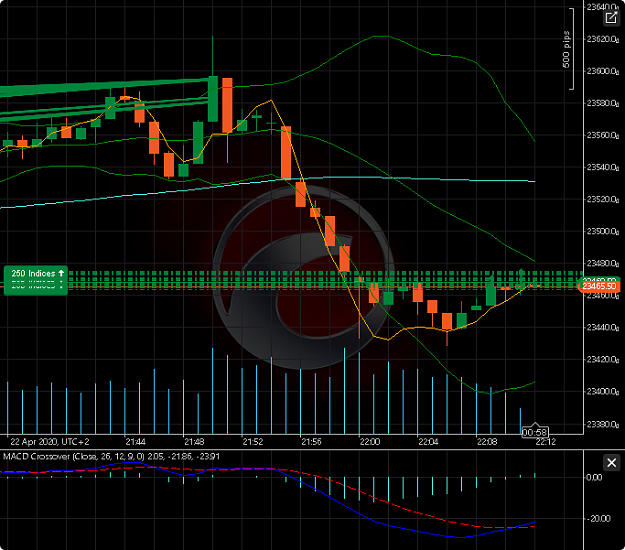Click the 22:12 time axis label
Image resolution: width=625 pixels, height=550 pixels.
[546, 442]
